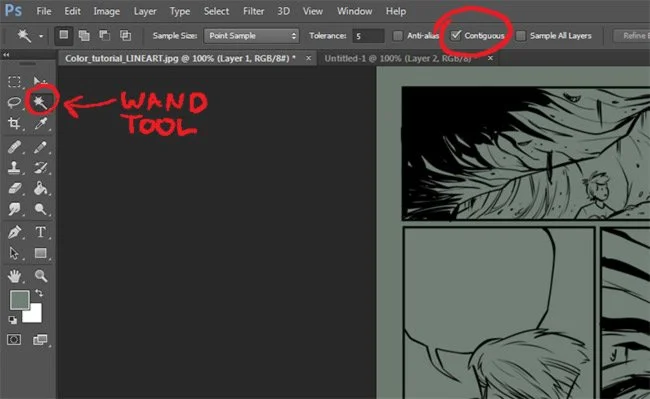Select the Eraser tool
The height and width of the screenshot is (399, 650).
click(15, 189)
